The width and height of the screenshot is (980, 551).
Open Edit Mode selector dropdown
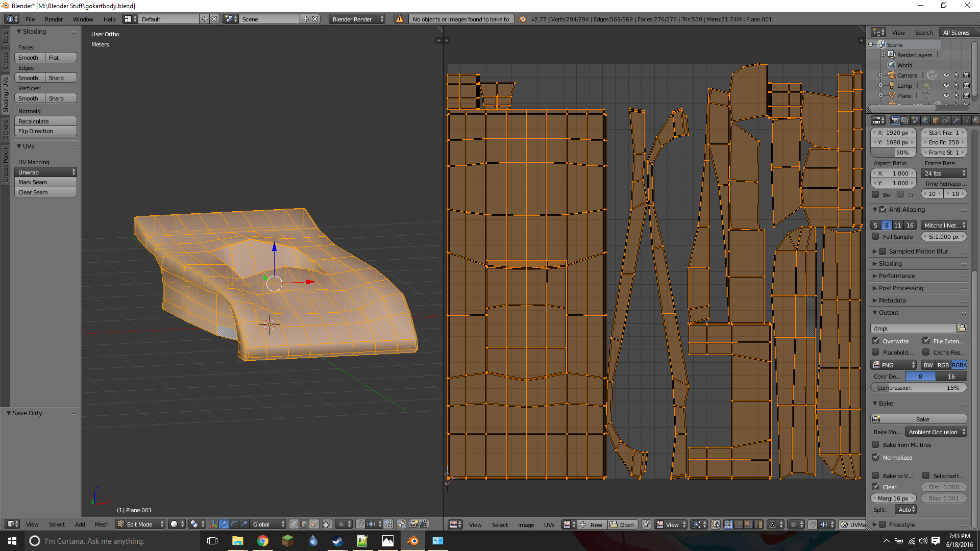pos(140,524)
